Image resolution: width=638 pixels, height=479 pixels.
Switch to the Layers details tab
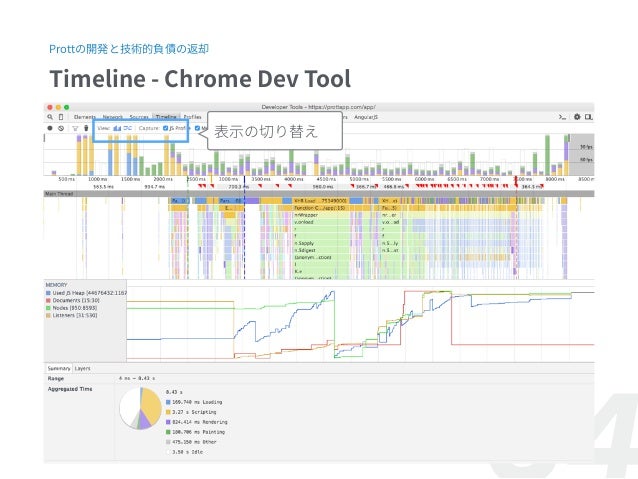[x=82, y=368]
